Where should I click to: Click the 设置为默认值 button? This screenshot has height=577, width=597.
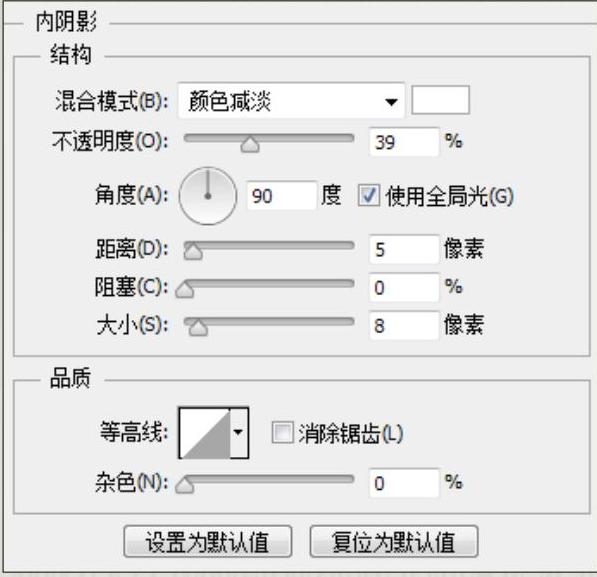pyautogui.click(x=208, y=542)
